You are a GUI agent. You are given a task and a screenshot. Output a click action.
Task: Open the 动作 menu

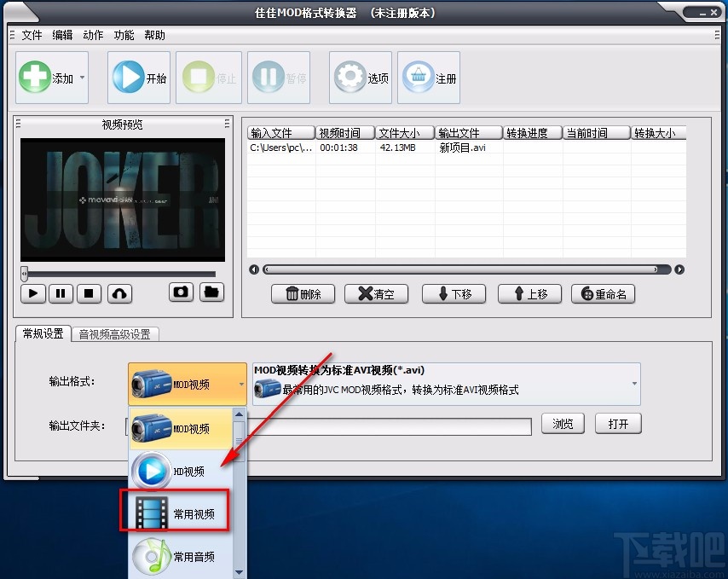pos(93,35)
